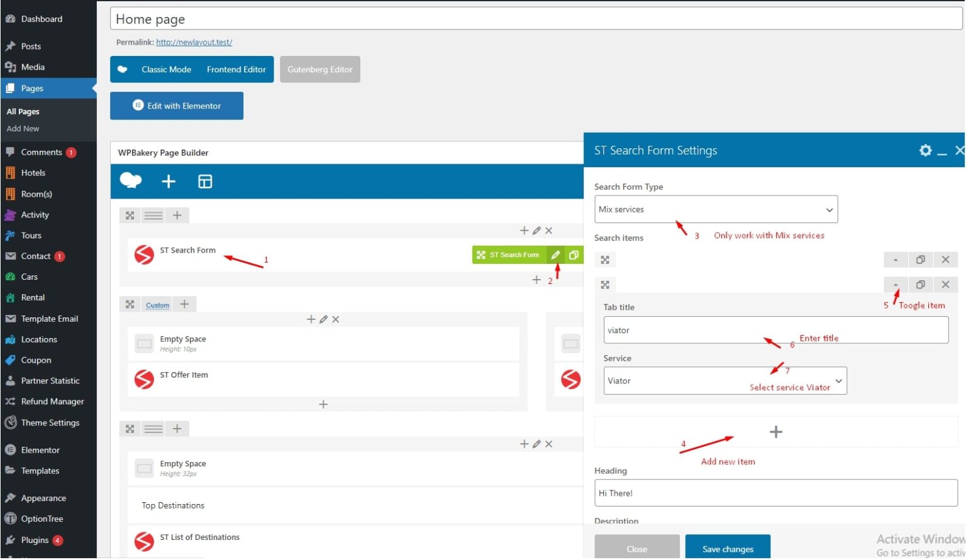The height and width of the screenshot is (560, 966).
Task: Expand the row layout Custom selector
Action: point(157,304)
